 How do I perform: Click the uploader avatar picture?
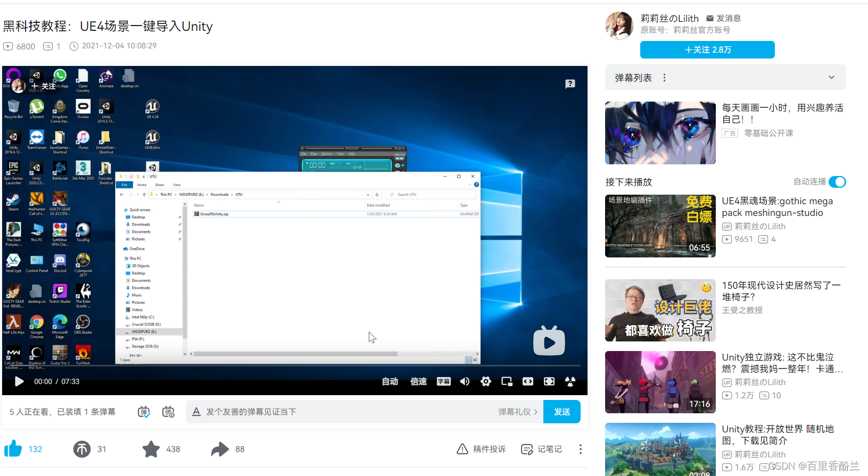pos(619,26)
